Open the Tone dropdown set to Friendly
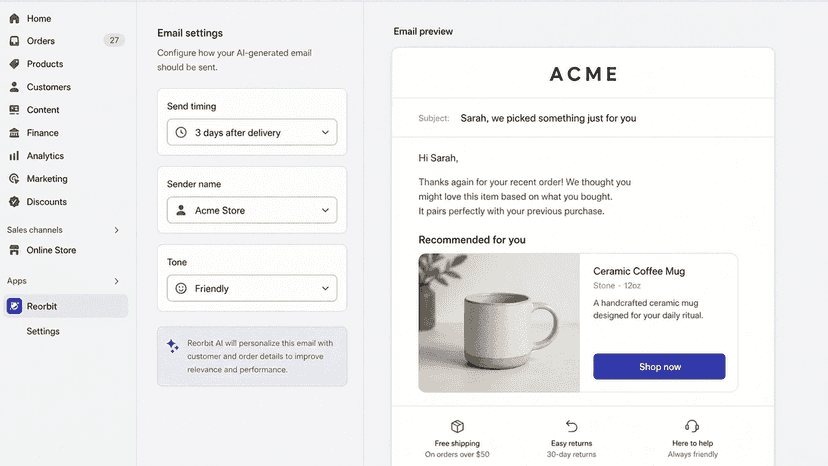The image size is (828, 466). click(252, 288)
